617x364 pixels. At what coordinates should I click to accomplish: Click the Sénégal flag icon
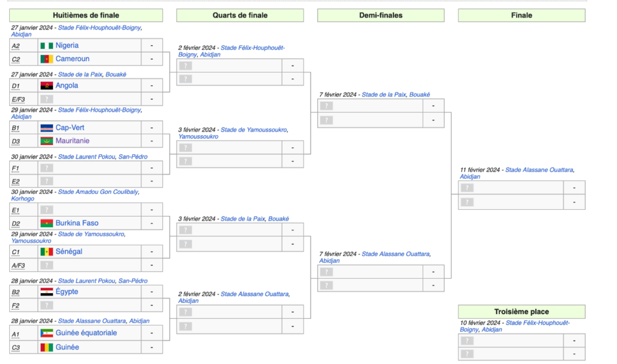[46, 252]
